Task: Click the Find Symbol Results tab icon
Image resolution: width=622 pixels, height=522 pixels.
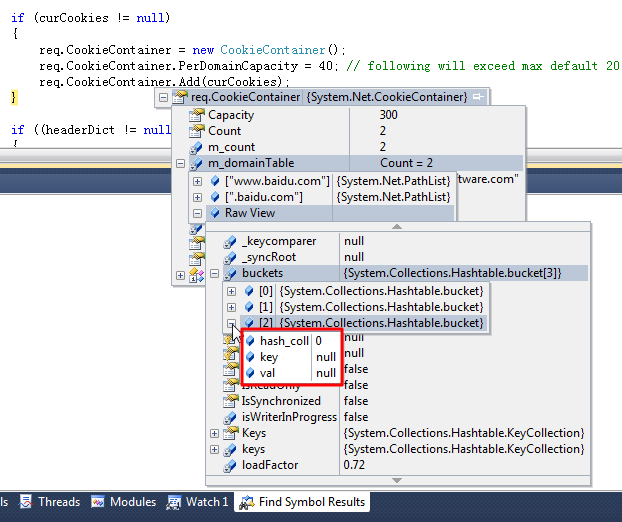Action: tap(247, 502)
